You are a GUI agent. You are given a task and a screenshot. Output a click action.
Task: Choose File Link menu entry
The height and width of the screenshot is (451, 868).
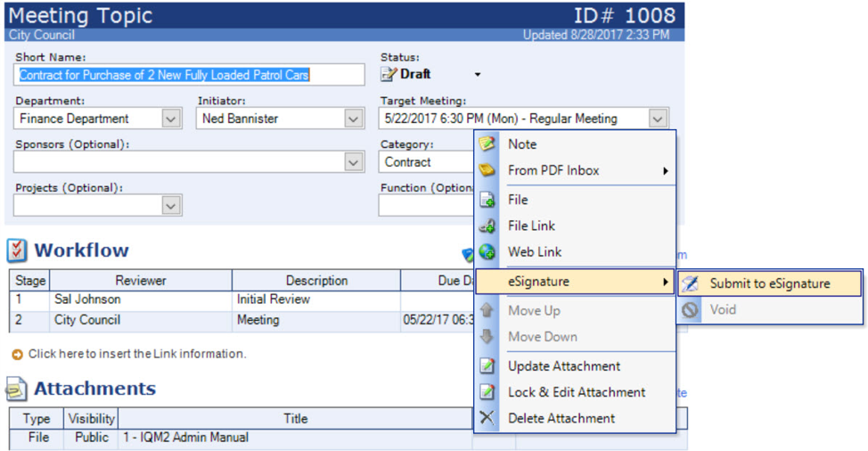(575, 225)
